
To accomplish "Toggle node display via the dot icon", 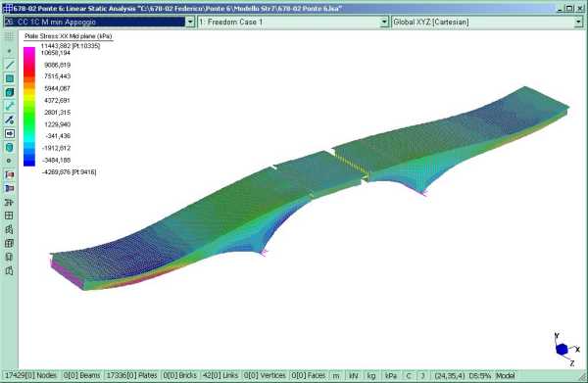I will tap(10, 51).
